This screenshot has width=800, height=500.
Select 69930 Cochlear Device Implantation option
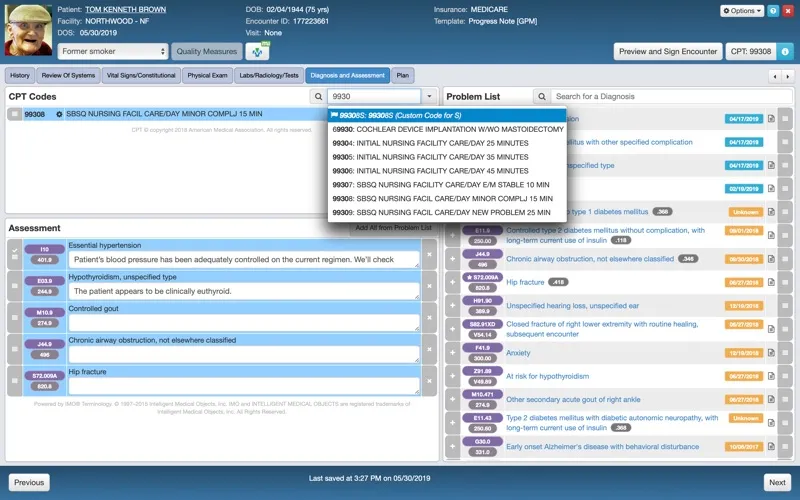pos(447,130)
